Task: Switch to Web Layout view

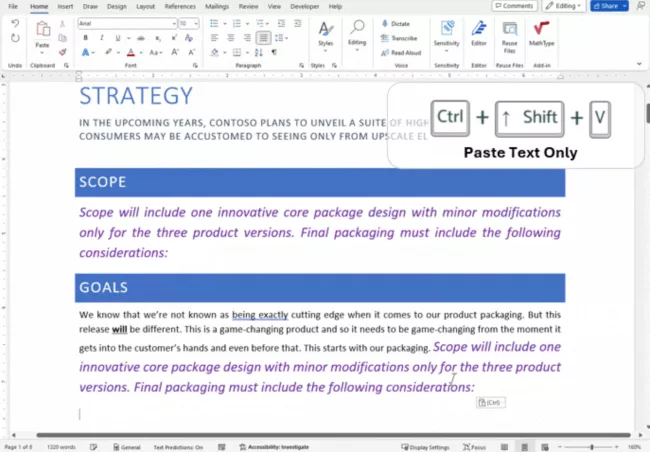Action: tap(545, 447)
